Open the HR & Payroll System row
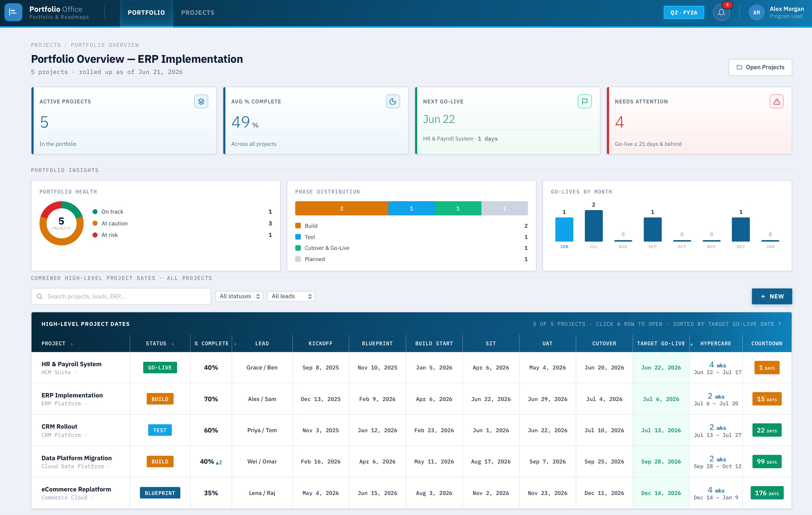The height and width of the screenshot is (515, 812). click(411, 368)
